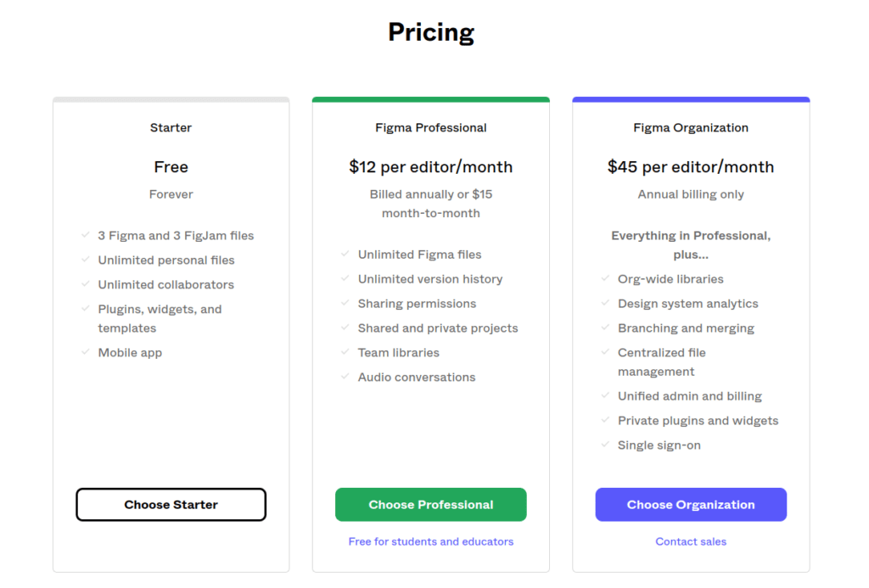Click checkmark next to Single sign-on

pyautogui.click(x=605, y=445)
